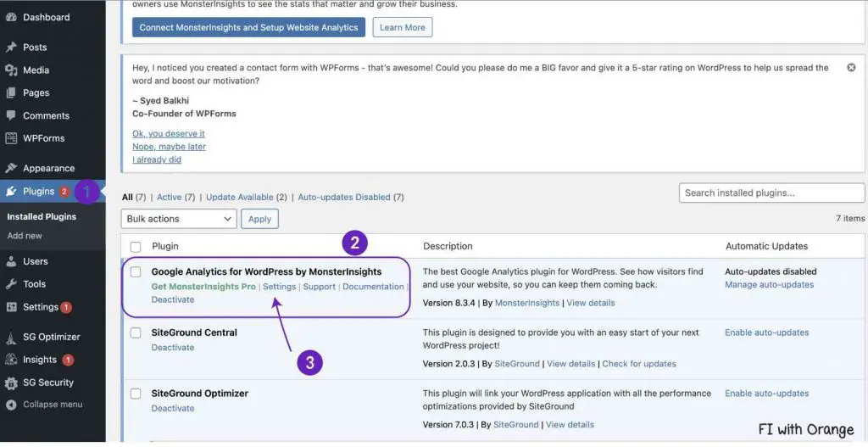Open Tools menu item

point(34,283)
